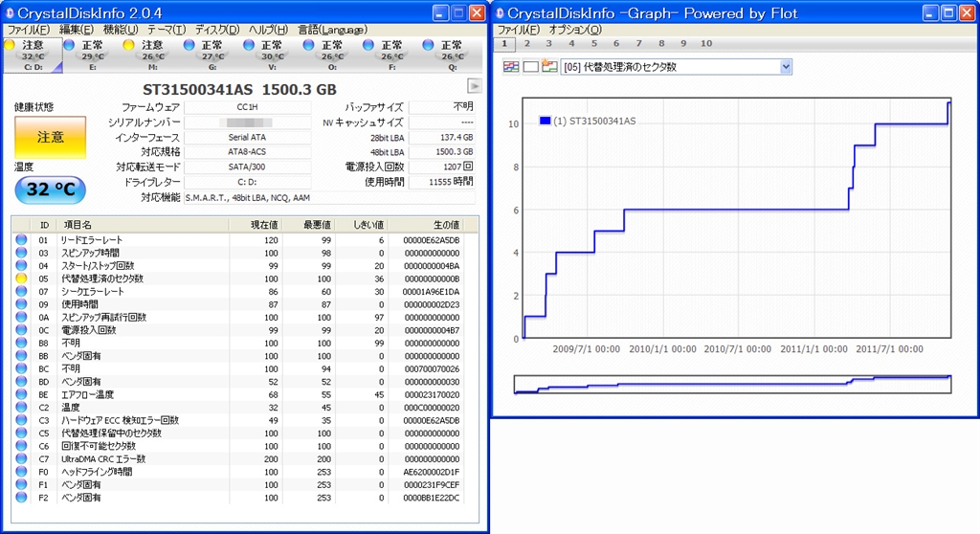Click the 32 °C temperature button
This screenshot has height=534, width=980.
click(x=50, y=189)
